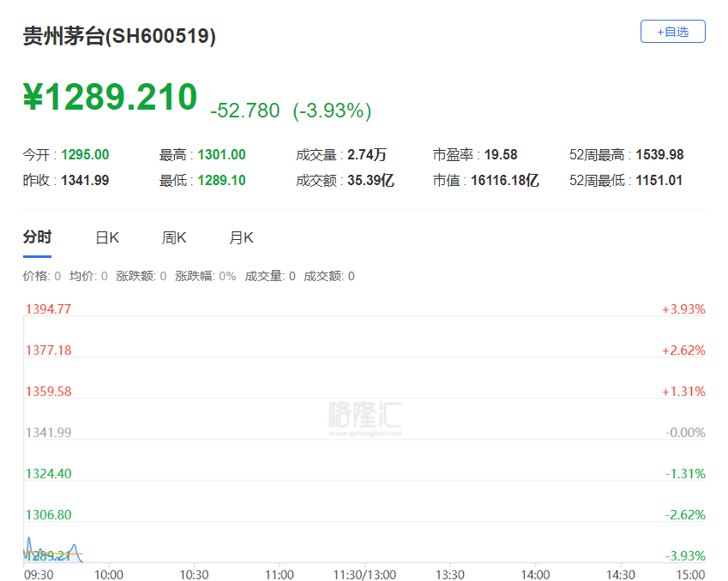Click the -2.62% right axis label
The image size is (728, 581).
coord(685,515)
